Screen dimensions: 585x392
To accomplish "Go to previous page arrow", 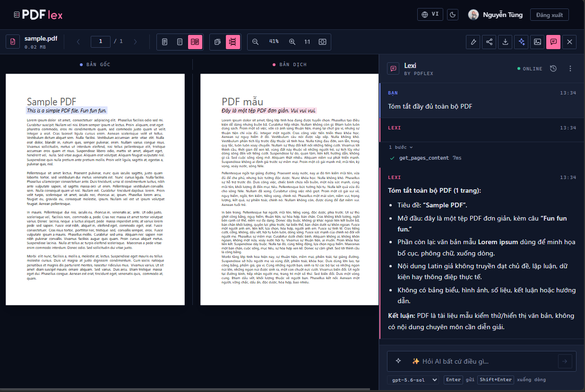I will pyautogui.click(x=78, y=42).
